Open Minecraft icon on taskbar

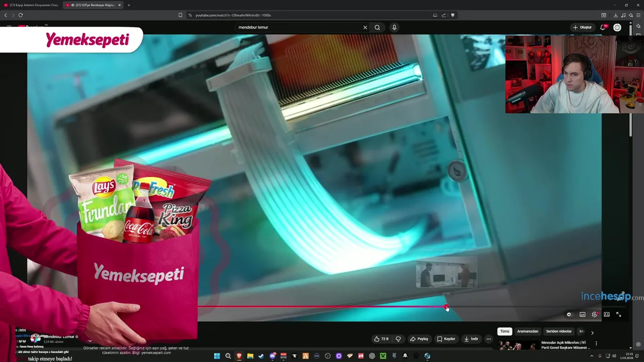click(x=383, y=356)
